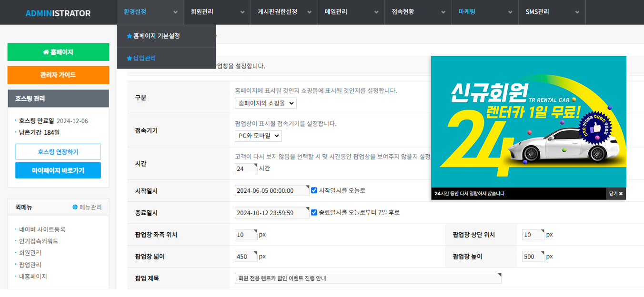The image size is (644, 297).
Task: Select 팝업관리 from the 환경설정 dropdown
Action: tap(166, 58)
